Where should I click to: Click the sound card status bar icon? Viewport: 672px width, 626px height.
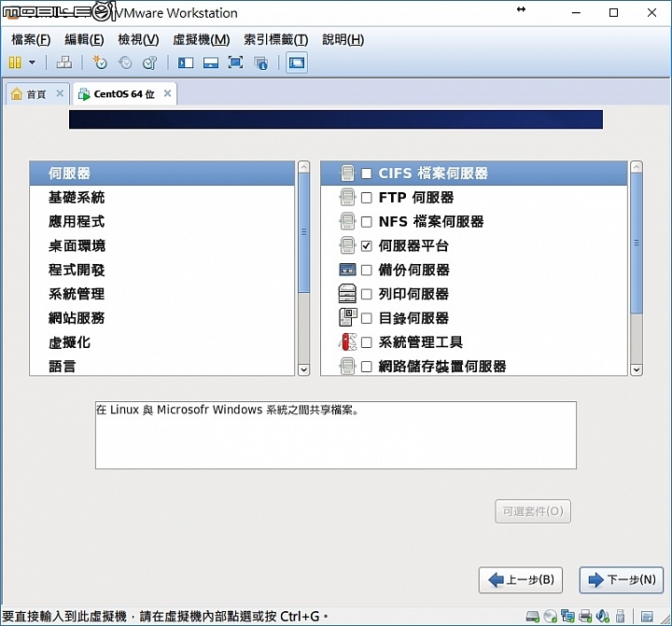(603, 617)
